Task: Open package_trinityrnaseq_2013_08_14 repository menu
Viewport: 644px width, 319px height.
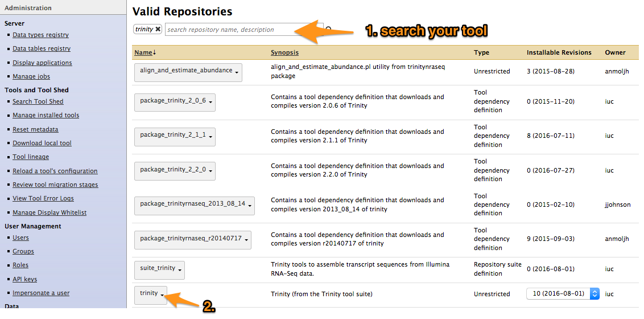Action: [x=194, y=206]
